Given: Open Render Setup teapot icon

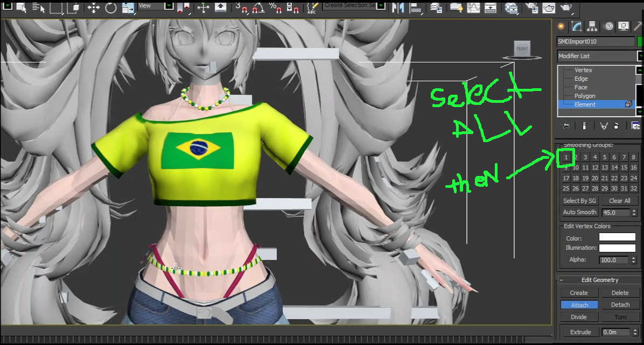Looking at the screenshot, I should (532, 7).
